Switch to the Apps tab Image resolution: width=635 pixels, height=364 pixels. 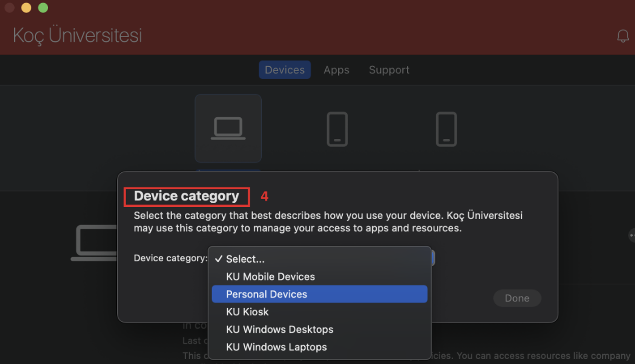click(x=336, y=70)
